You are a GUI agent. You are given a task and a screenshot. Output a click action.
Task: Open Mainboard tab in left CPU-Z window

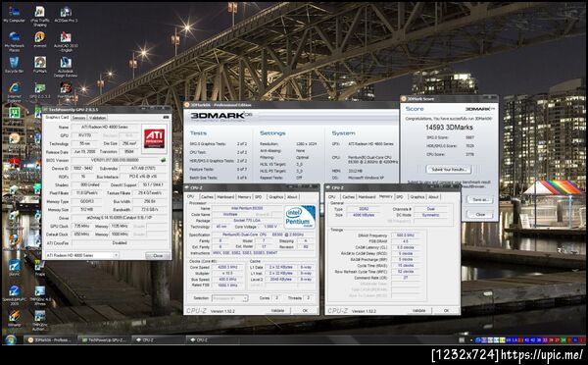pos(225,197)
